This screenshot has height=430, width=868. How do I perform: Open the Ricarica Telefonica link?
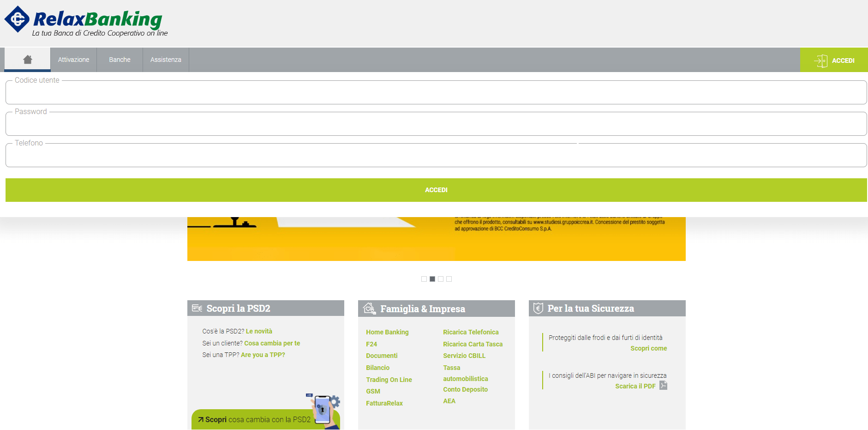[471, 332]
